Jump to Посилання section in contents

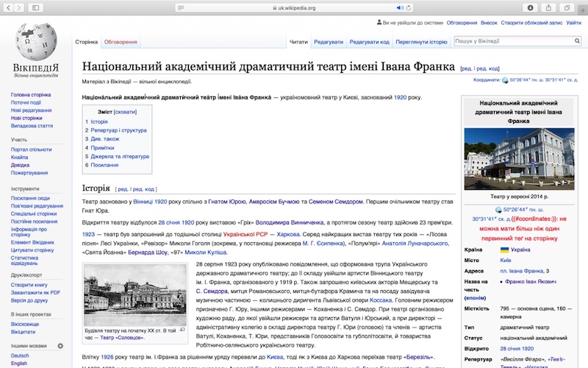click(104, 165)
